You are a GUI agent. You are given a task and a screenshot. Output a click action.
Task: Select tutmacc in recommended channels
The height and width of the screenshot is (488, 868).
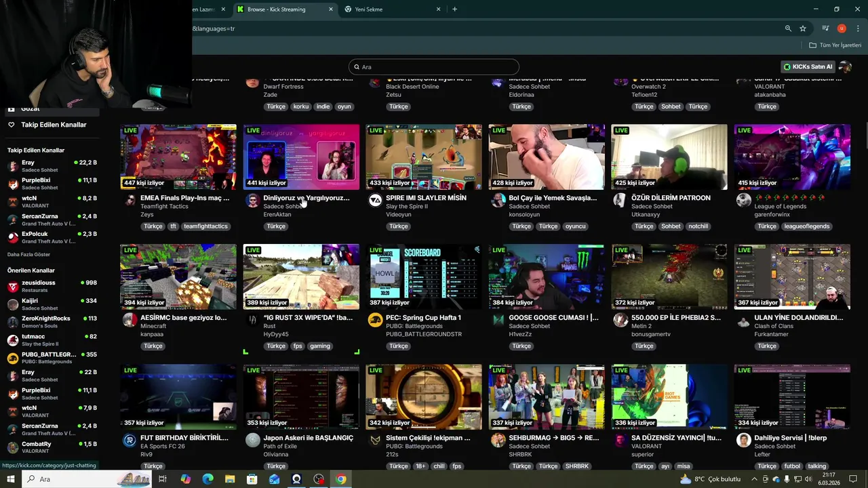[51, 340]
